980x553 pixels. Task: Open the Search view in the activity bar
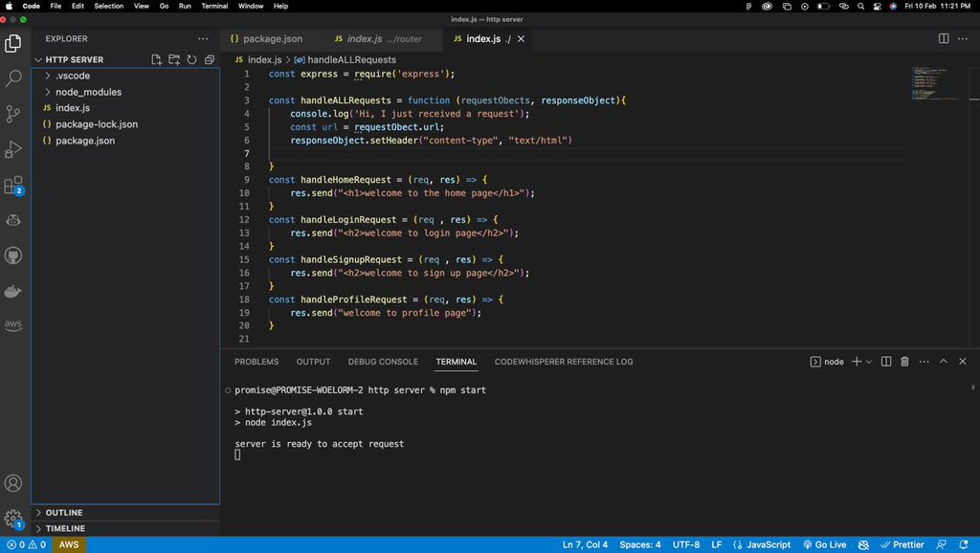[x=13, y=78]
